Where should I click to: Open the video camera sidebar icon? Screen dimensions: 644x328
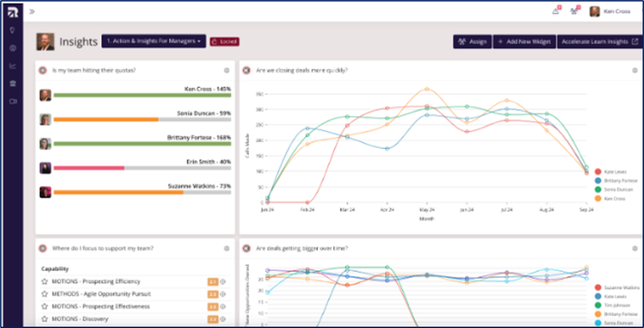click(12, 101)
